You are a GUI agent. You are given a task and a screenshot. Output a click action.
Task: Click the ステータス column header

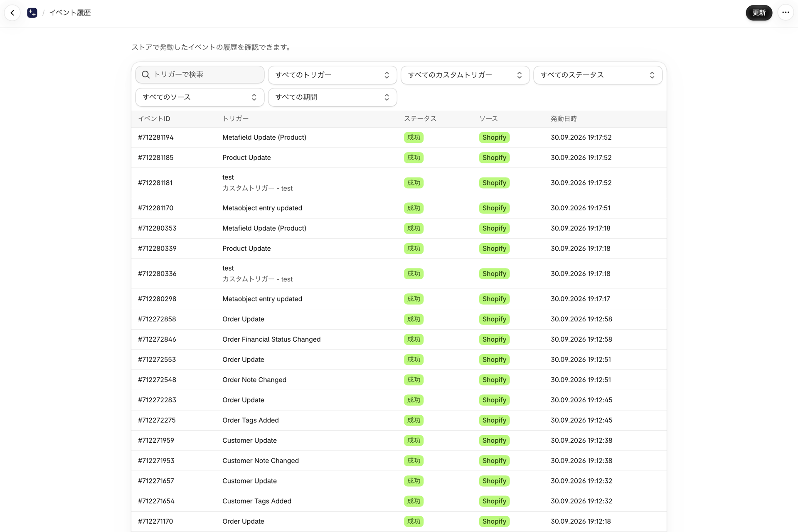[x=420, y=119]
